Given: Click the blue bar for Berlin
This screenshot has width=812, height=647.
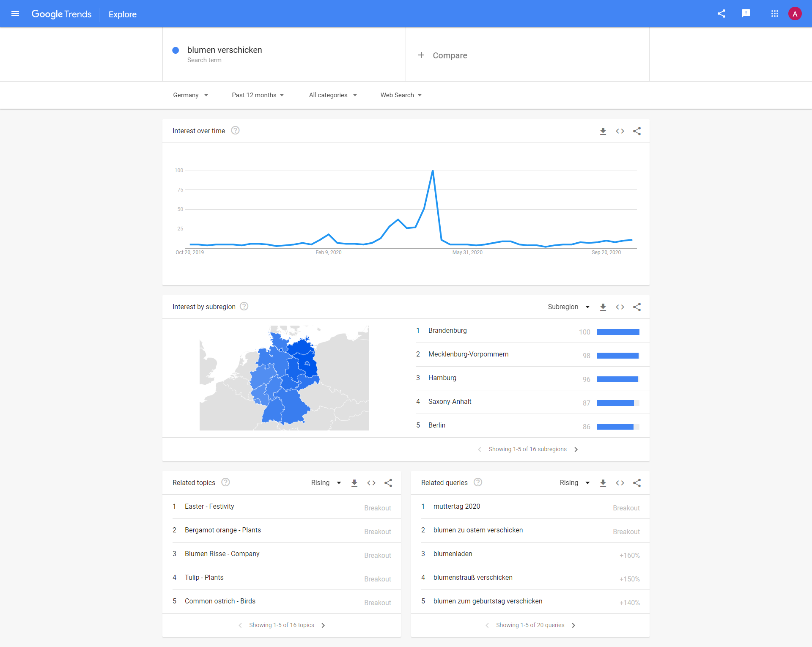Looking at the screenshot, I should 615,427.
